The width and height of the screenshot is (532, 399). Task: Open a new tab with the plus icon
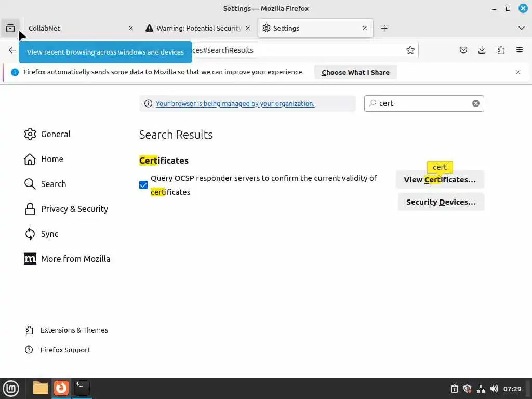click(x=384, y=28)
